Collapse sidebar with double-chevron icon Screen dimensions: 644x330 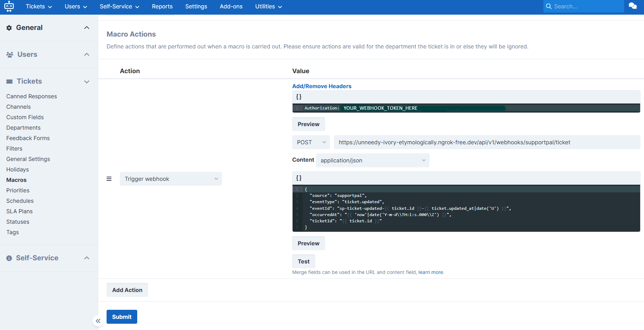click(x=98, y=321)
